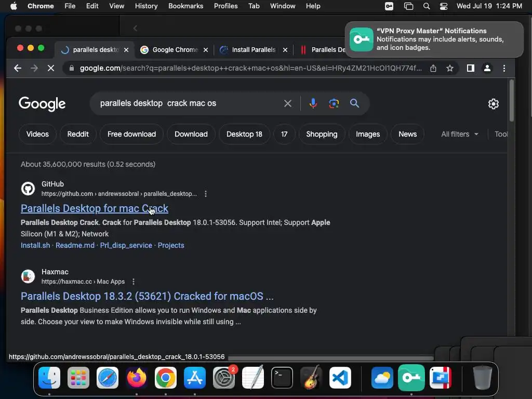Select the Desktop 18 filter chip
The height and width of the screenshot is (399, 532).
tap(244, 134)
